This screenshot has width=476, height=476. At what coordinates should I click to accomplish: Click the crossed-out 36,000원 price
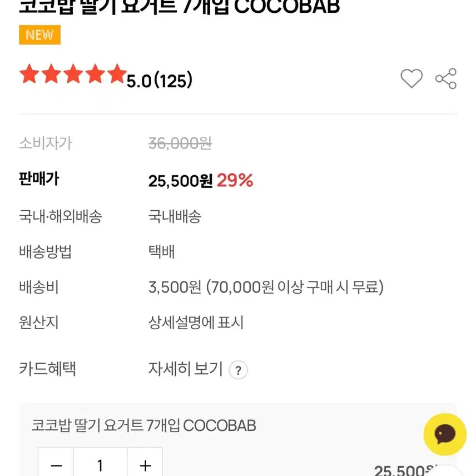click(180, 143)
